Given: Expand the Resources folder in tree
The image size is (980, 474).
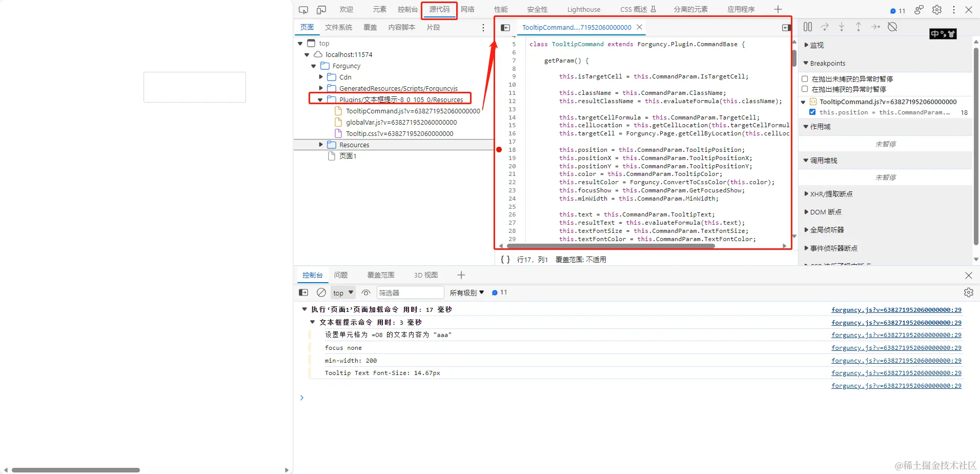Looking at the screenshot, I should click(x=321, y=145).
